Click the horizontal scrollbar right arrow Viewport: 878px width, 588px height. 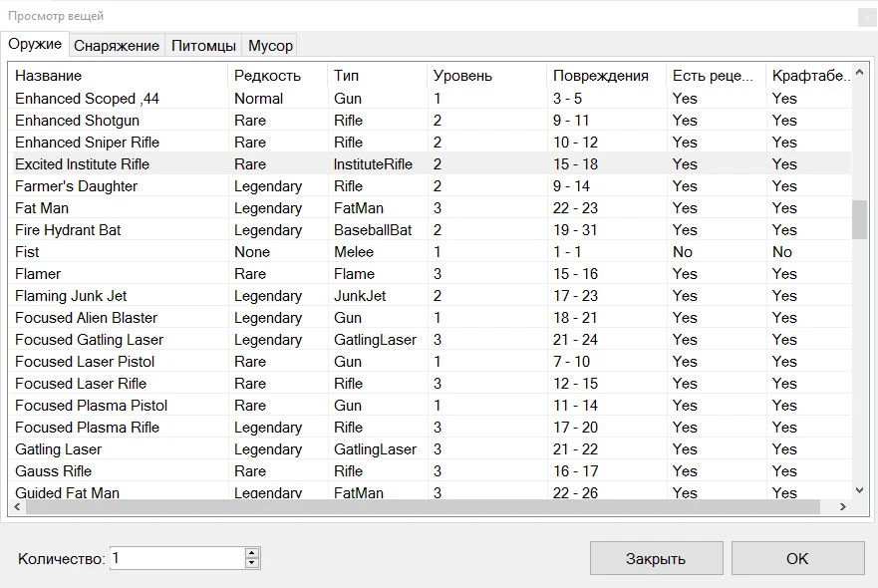pyautogui.click(x=842, y=506)
